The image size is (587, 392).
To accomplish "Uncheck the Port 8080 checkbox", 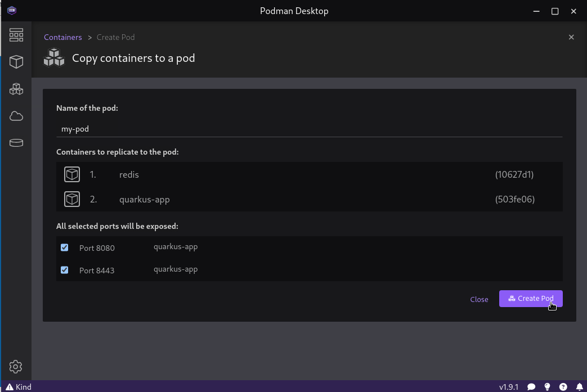I will [x=64, y=247].
